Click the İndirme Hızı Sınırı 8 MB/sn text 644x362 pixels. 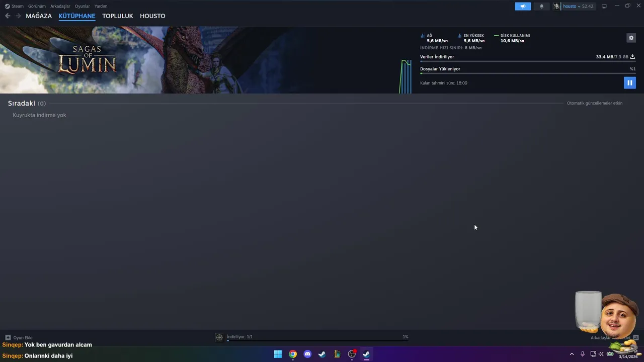tap(451, 48)
